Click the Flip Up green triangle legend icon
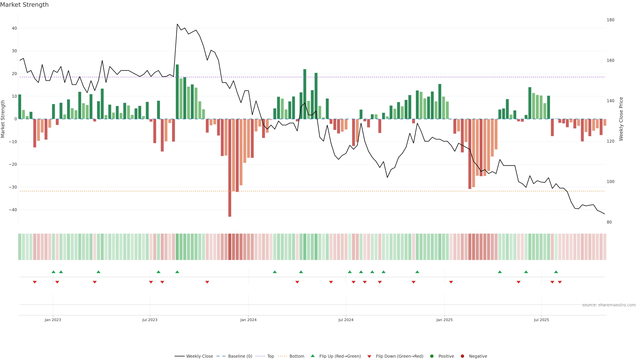 point(312,356)
